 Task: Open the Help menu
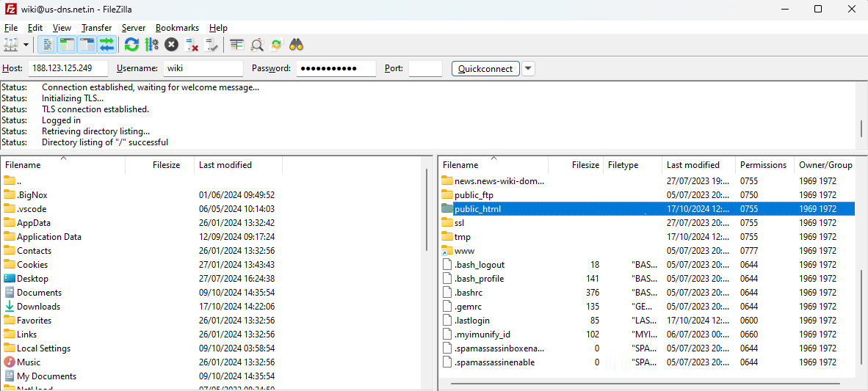[x=218, y=28]
